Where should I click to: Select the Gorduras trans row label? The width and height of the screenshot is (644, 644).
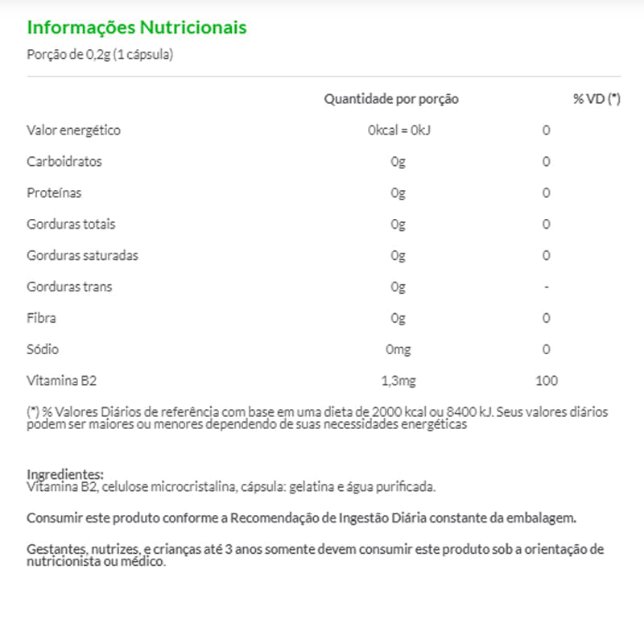click(69, 287)
